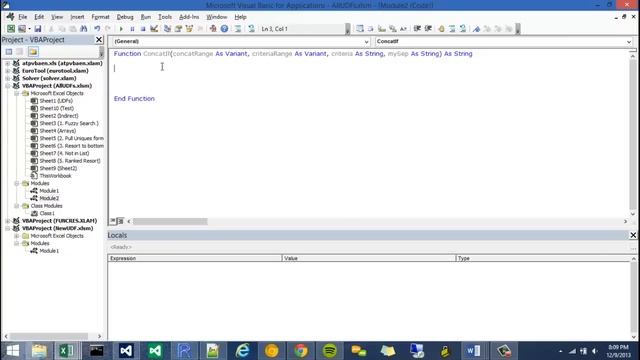This screenshot has width=640, height=360.
Task: Click List Properties/Methods icon in Edit toolbar
Action: [360, 29]
